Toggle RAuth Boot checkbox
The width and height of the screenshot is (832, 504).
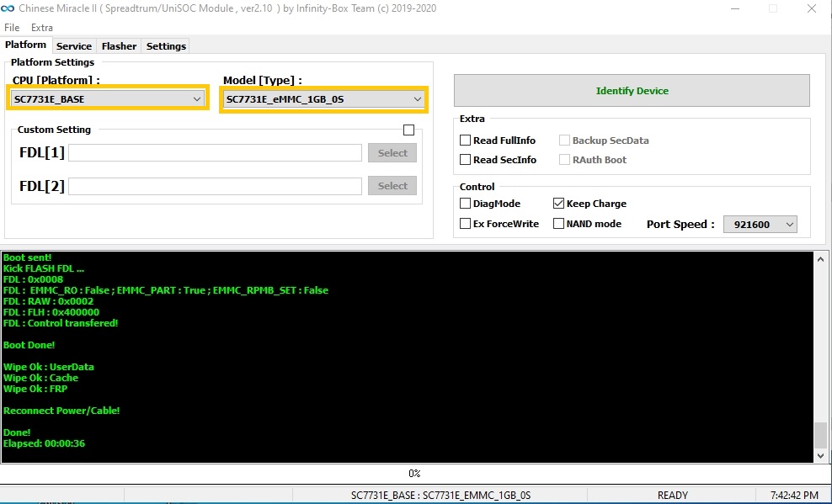[564, 160]
